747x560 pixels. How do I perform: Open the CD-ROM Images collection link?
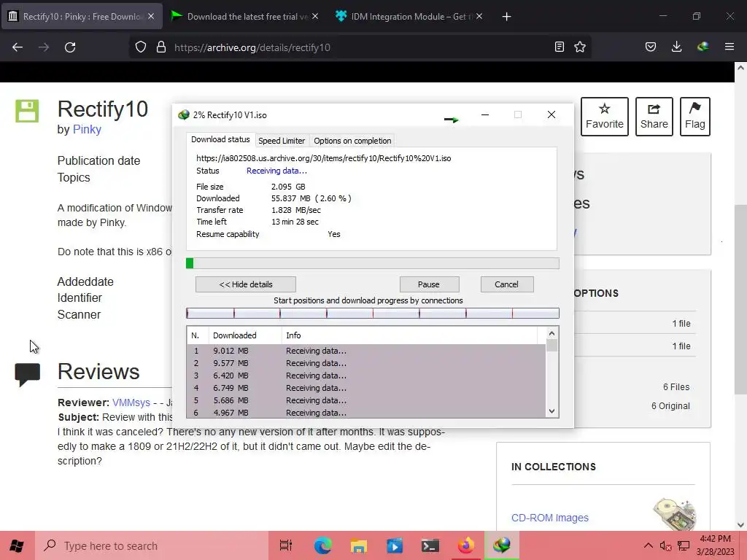(550, 518)
